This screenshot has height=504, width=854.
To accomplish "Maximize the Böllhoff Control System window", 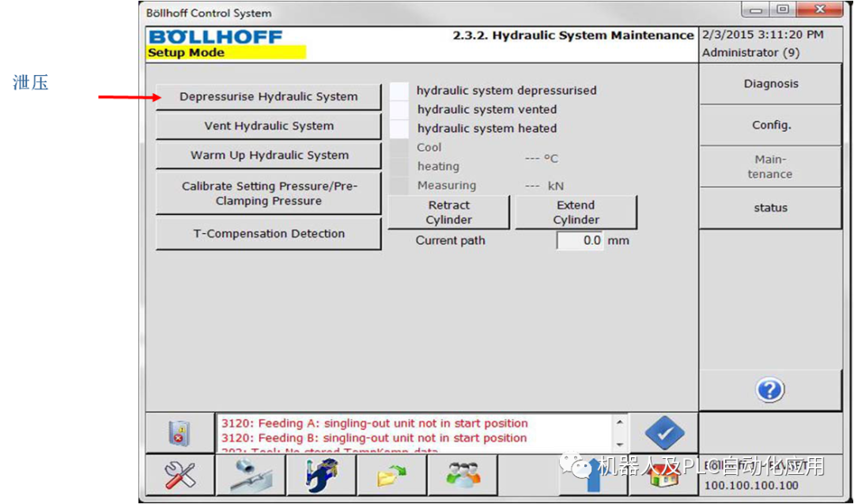I will coord(783,9).
